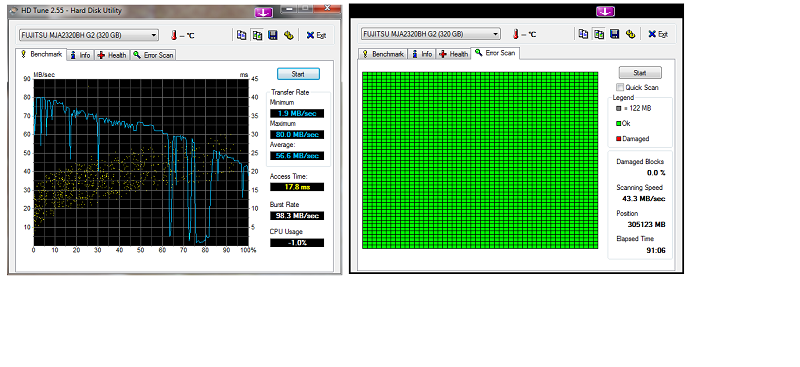Select Position value 305123 MB
Screen dimensions: 800x367
646,225
